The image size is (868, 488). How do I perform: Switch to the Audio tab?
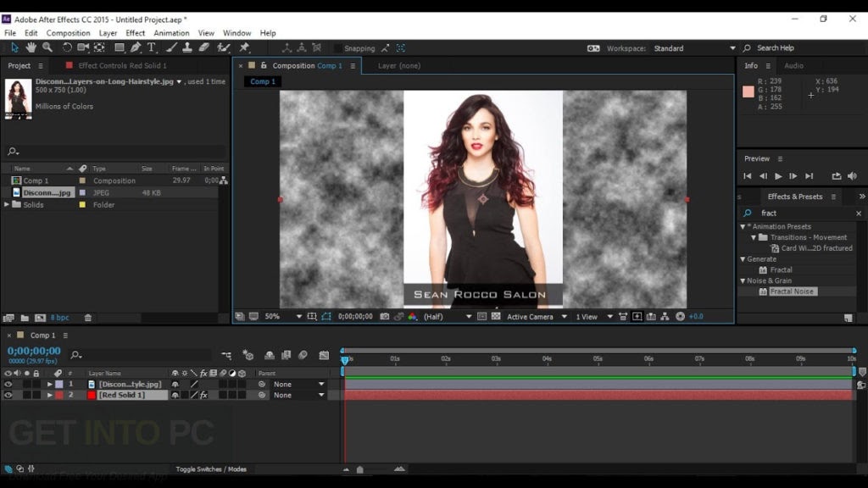tap(793, 65)
